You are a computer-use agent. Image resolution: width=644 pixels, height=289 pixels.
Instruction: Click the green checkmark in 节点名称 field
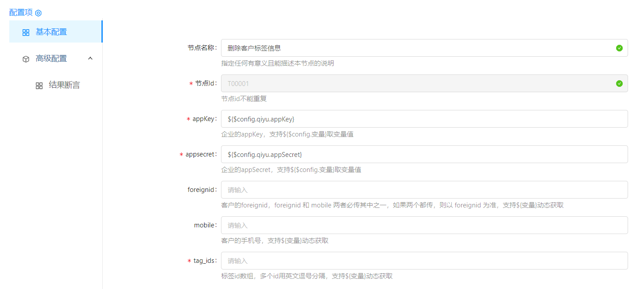click(619, 48)
